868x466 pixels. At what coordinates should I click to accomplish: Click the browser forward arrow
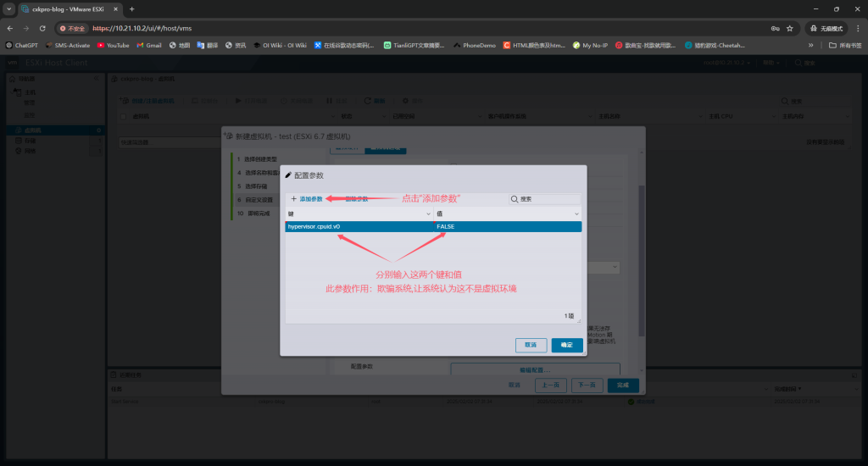pos(26,28)
